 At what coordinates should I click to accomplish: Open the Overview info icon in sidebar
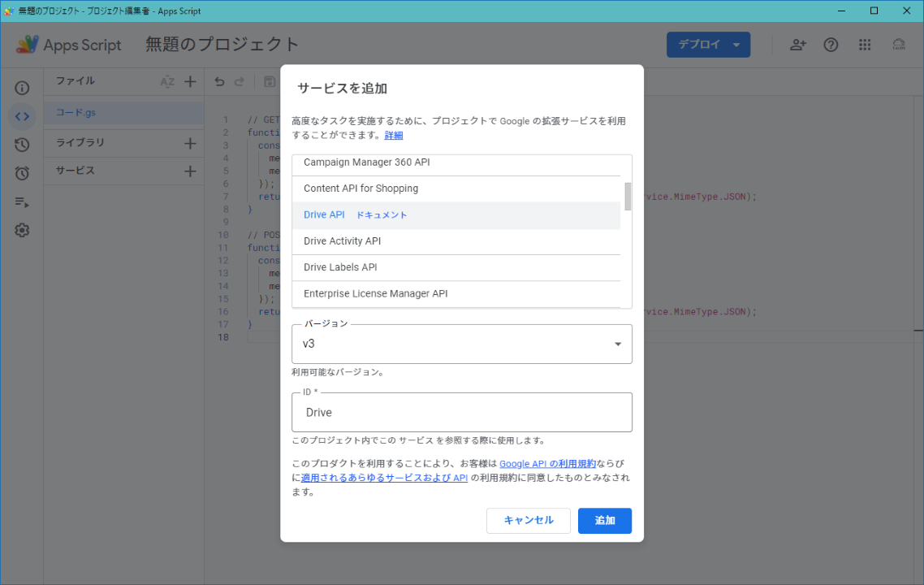tap(22, 88)
